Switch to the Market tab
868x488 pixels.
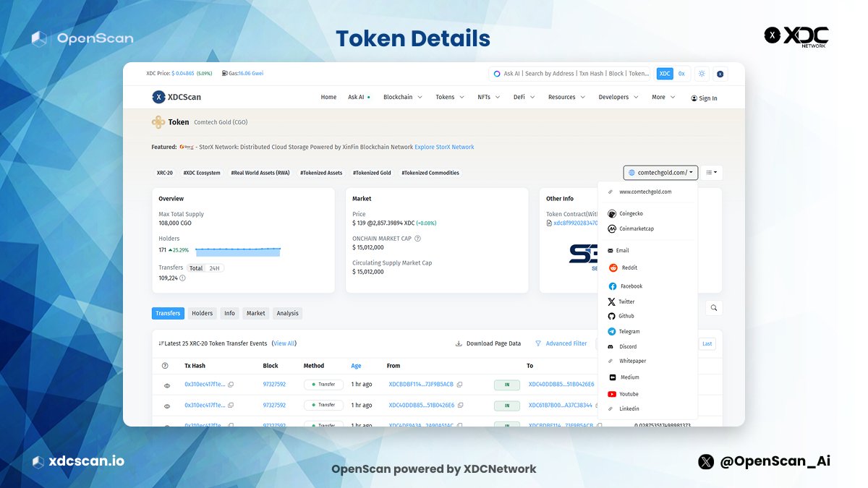click(x=255, y=313)
